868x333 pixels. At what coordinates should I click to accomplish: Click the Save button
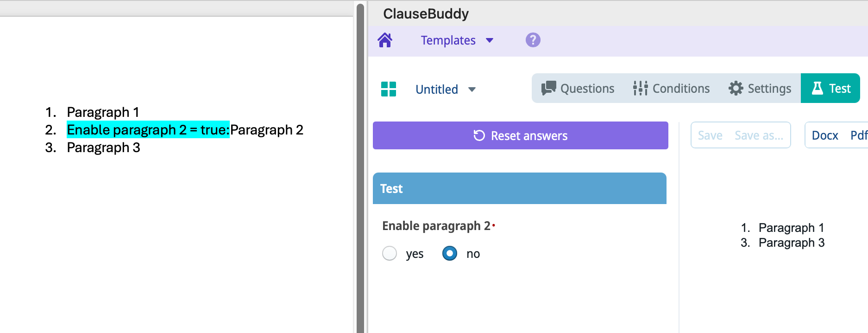(710, 135)
